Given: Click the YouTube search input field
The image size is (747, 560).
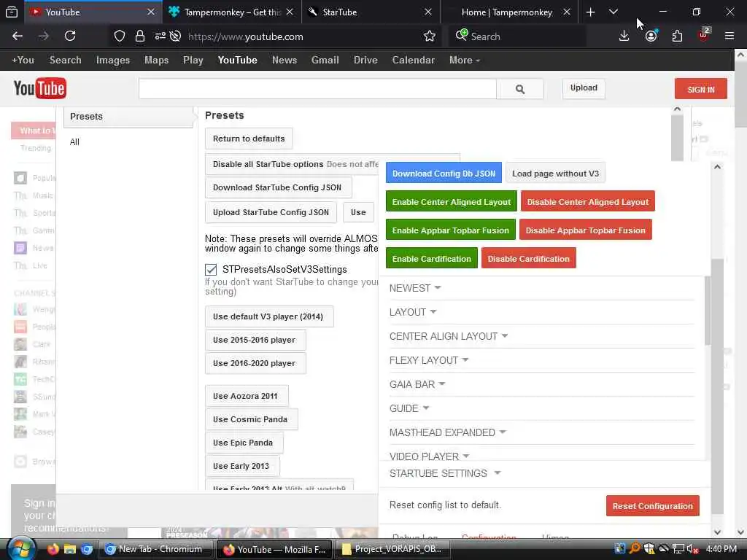Looking at the screenshot, I should click(318, 89).
